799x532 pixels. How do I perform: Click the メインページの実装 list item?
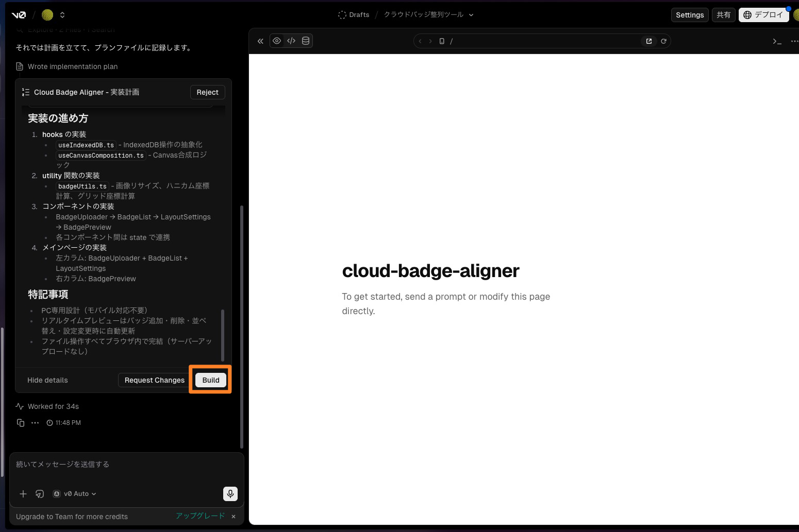pos(74,248)
